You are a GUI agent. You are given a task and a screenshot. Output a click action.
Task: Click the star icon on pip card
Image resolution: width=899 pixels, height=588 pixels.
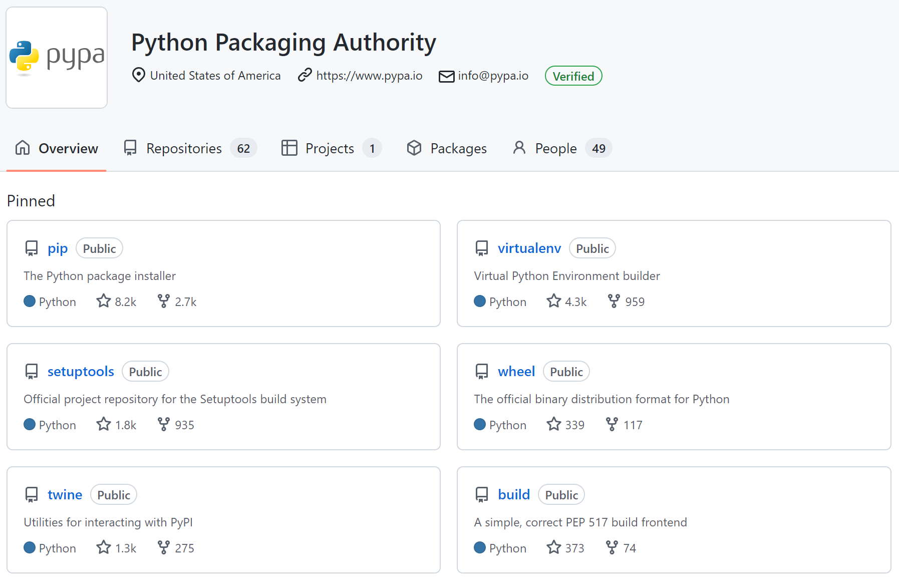(104, 301)
